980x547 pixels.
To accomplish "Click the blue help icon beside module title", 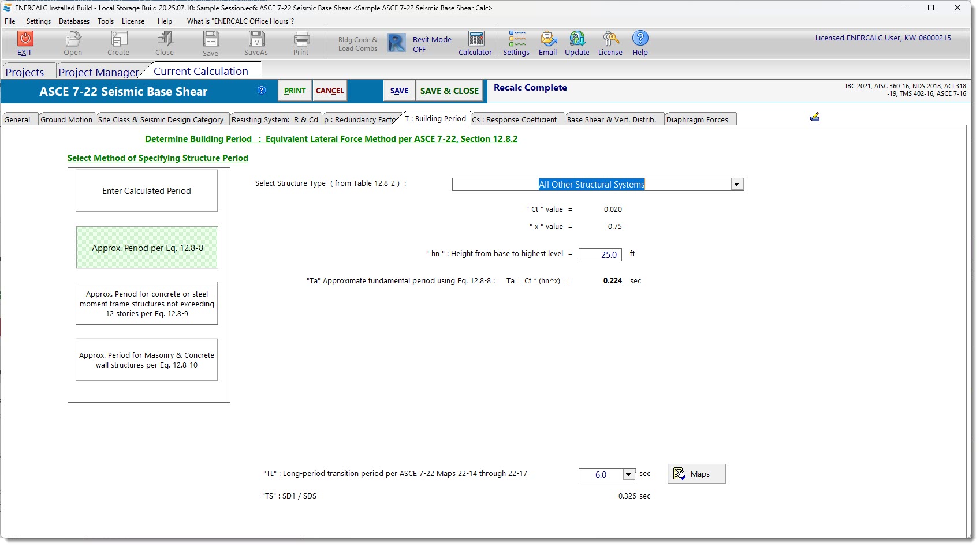I will 262,90.
